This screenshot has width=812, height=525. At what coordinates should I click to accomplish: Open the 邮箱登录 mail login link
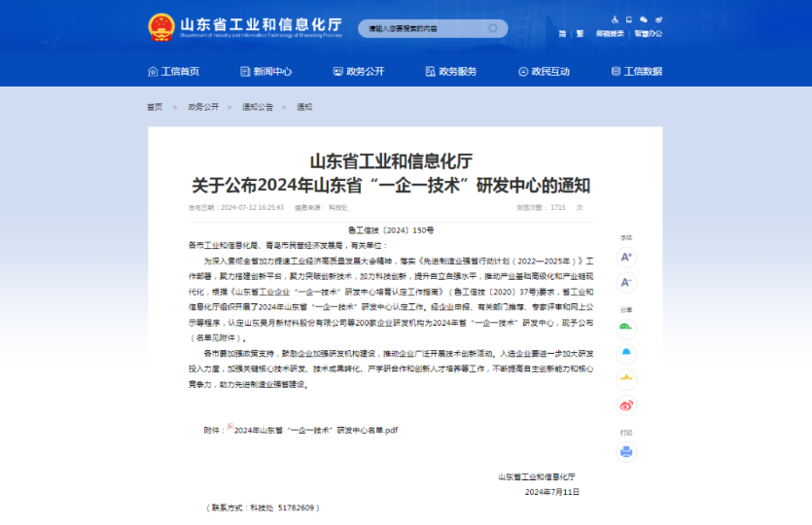point(610,34)
